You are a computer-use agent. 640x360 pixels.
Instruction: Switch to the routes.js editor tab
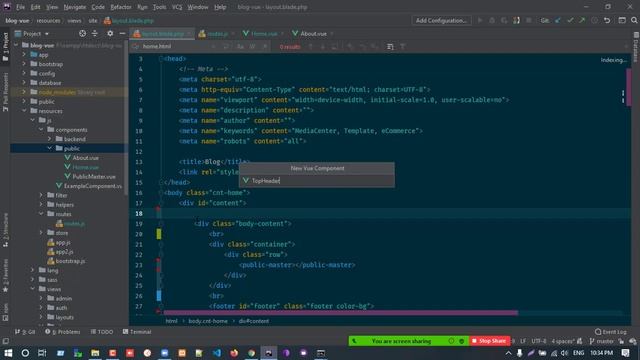[x=217, y=34]
